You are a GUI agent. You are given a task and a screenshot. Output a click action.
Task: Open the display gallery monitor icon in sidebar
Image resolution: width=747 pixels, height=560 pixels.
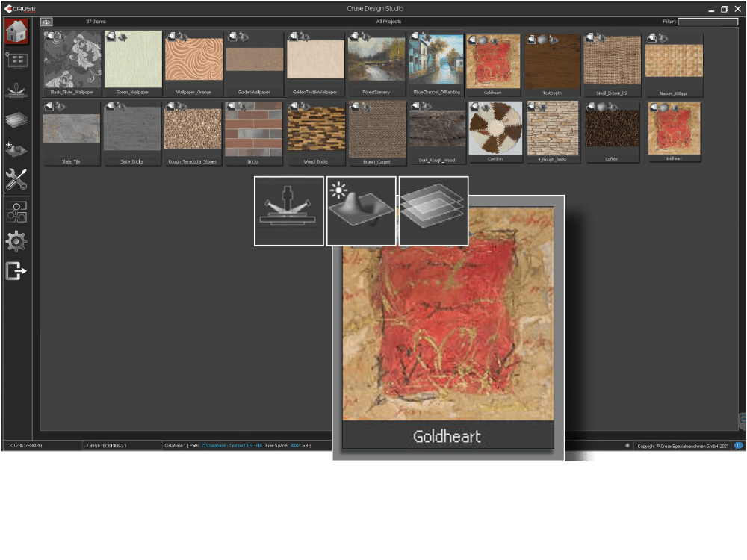pos(16,60)
